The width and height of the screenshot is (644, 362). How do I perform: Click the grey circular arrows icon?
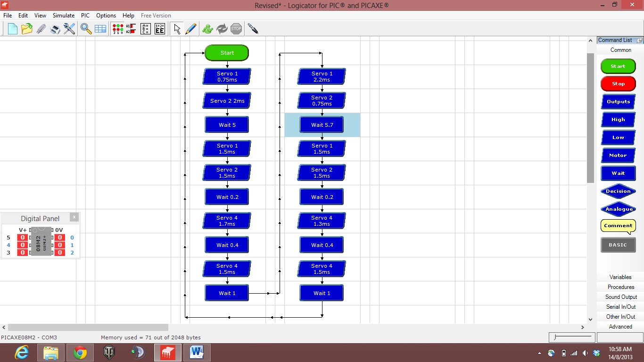coord(222,29)
